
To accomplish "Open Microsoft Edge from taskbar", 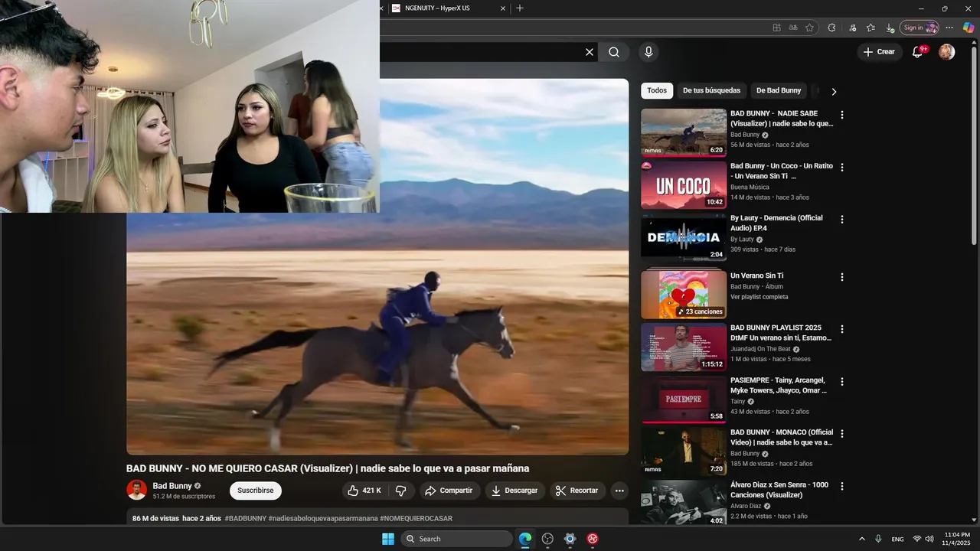I will pyautogui.click(x=525, y=539).
